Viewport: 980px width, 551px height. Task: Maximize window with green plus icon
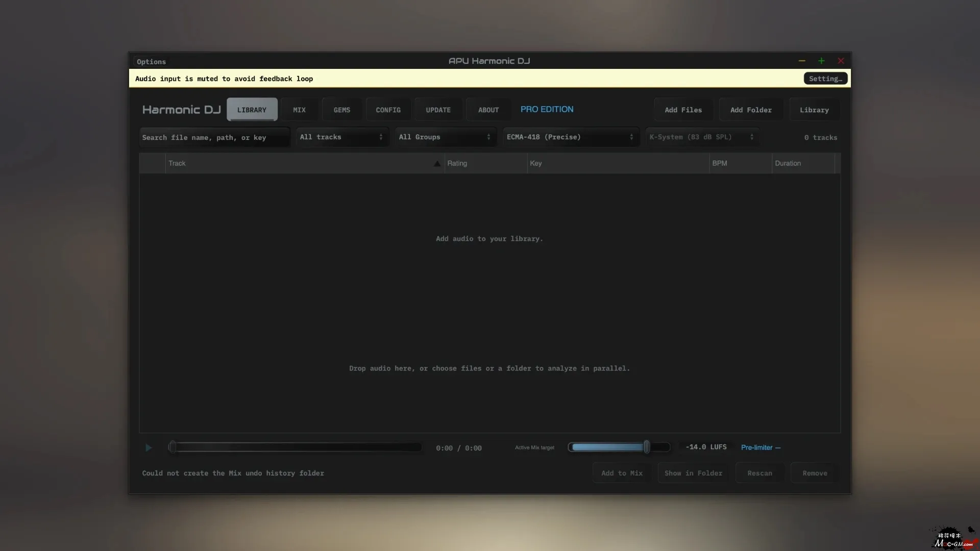click(x=821, y=61)
